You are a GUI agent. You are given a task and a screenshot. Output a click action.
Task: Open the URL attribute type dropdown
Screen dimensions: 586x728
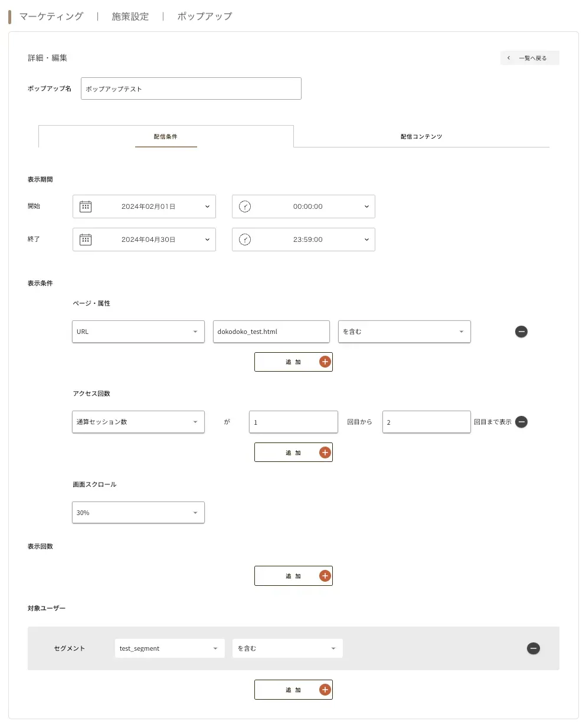[138, 332]
